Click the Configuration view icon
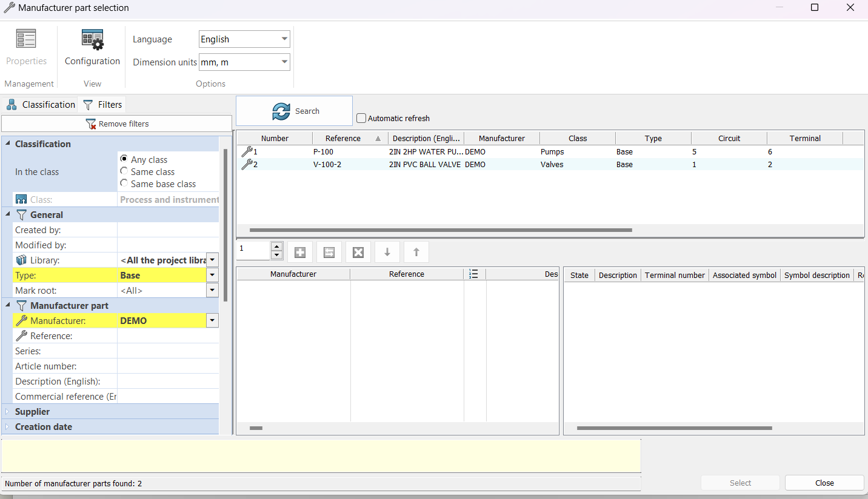This screenshot has height=499, width=868. [92, 41]
